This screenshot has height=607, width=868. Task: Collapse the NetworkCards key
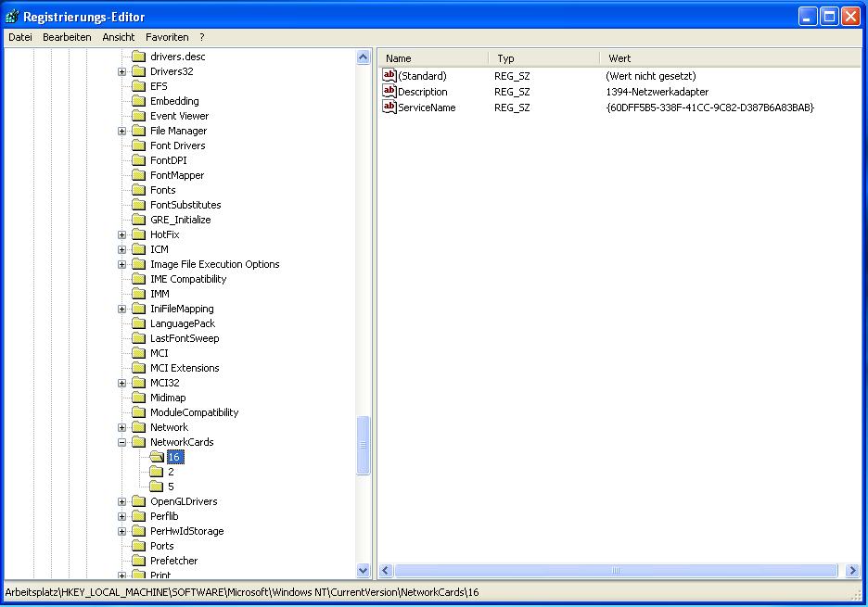tap(121, 442)
